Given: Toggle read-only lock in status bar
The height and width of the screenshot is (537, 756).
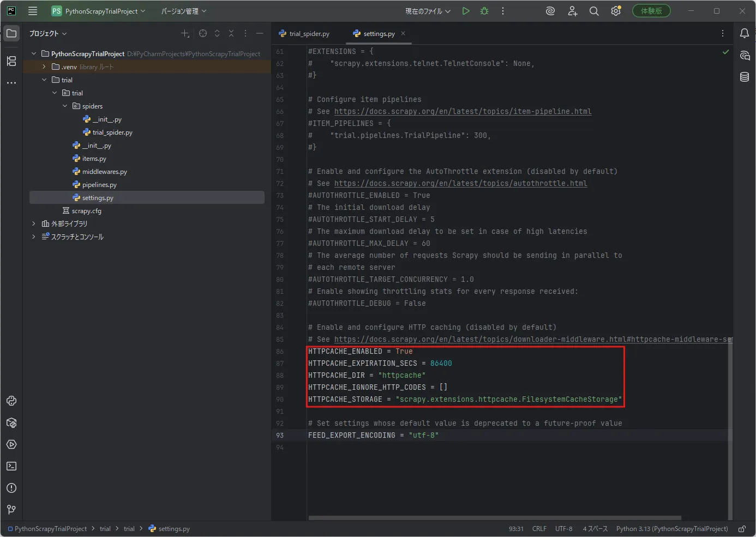Looking at the screenshot, I should pyautogui.click(x=742, y=529).
